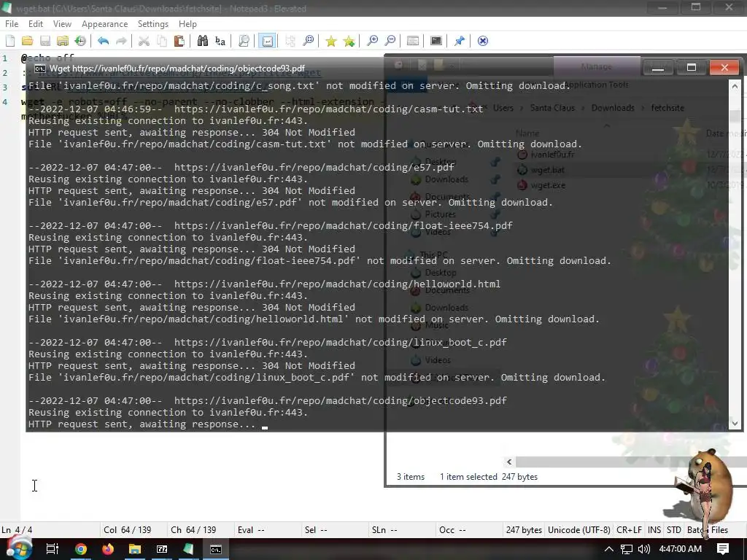
Task: Change encoding via Unicode (UTF-8) status entry
Action: [x=578, y=529]
